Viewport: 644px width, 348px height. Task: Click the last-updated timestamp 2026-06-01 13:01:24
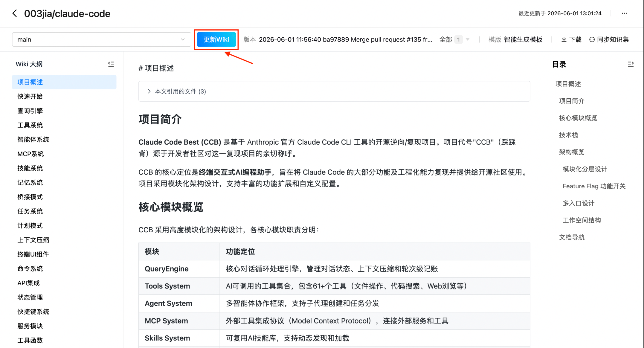(574, 13)
